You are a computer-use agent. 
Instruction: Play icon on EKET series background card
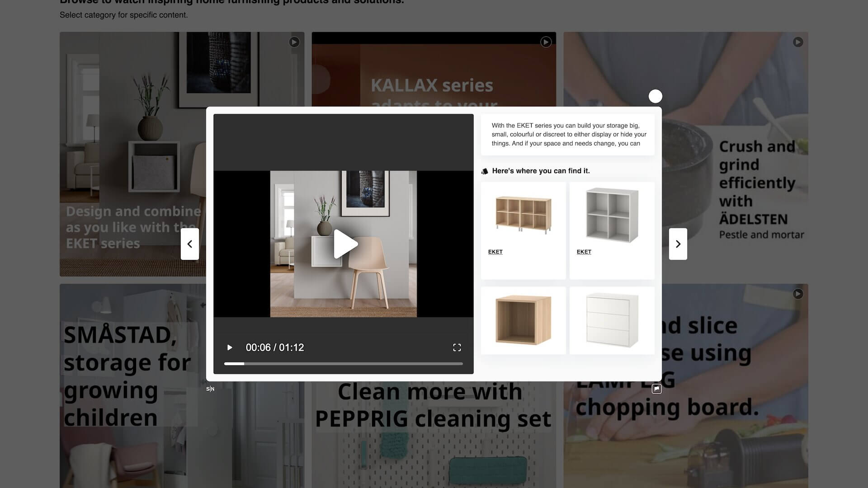294,42
